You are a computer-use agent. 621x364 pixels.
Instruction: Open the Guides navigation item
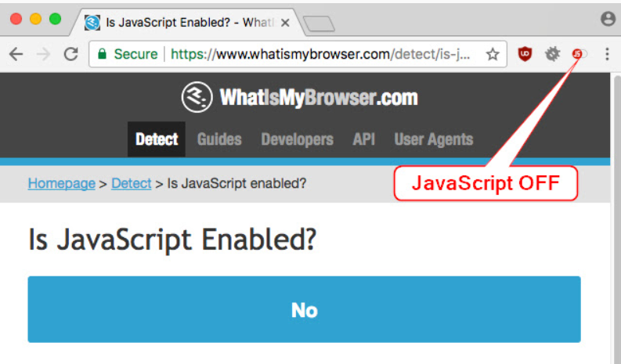click(219, 139)
